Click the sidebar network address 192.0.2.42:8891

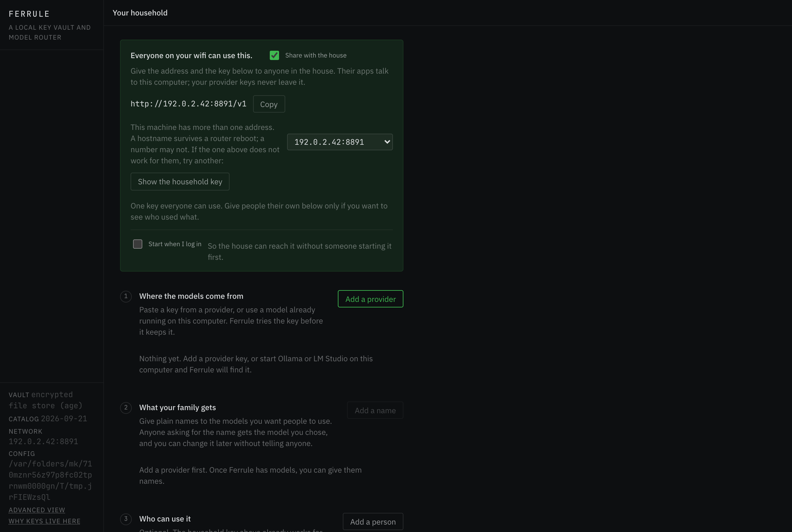(x=43, y=441)
